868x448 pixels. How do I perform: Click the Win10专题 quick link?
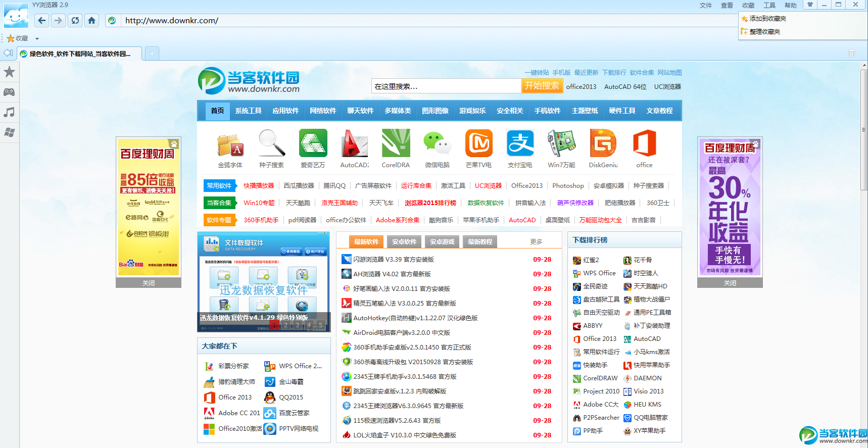coord(259,203)
